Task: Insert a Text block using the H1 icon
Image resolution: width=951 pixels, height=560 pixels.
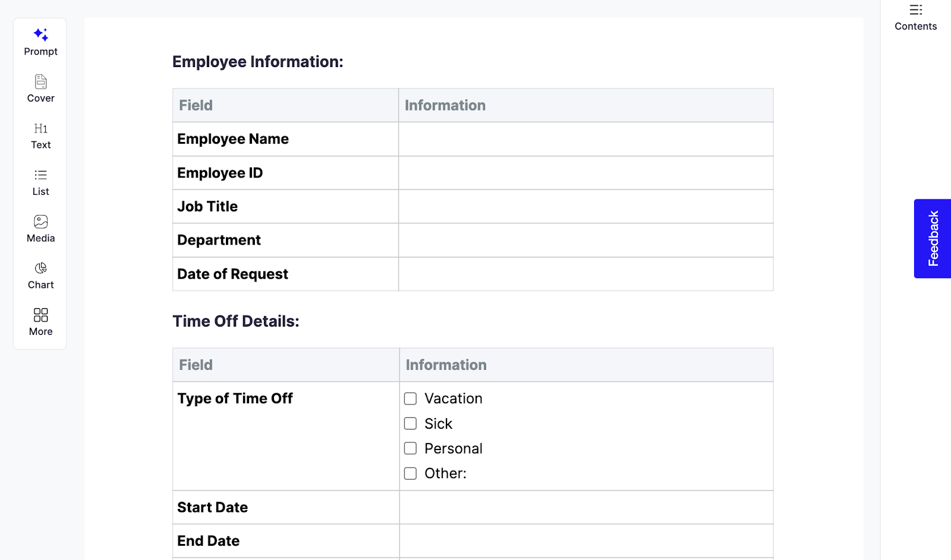Action: tap(40, 135)
